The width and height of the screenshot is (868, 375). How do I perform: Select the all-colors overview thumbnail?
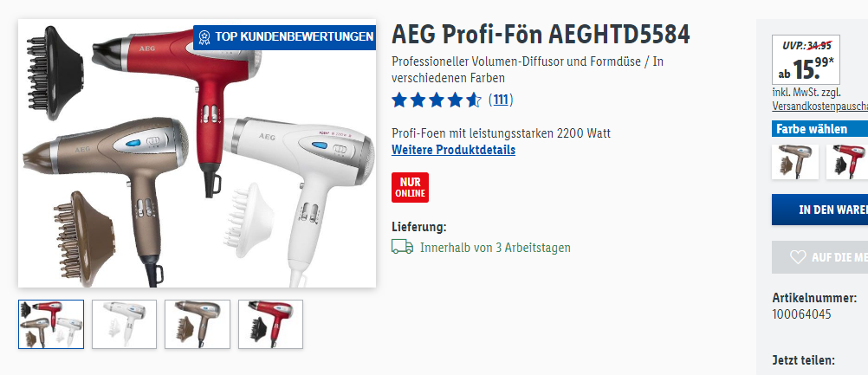pyautogui.click(x=51, y=324)
